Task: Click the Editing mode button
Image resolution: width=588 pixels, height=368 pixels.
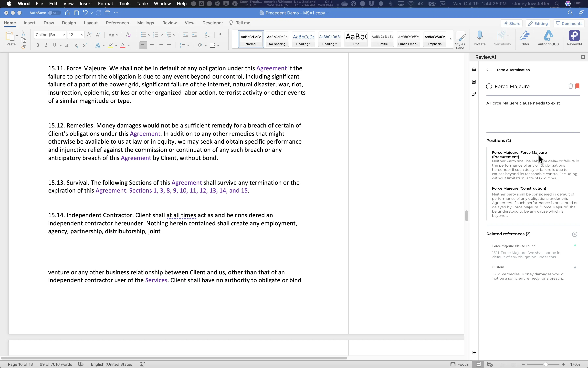Action: pyautogui.click(x=538, y=23)
